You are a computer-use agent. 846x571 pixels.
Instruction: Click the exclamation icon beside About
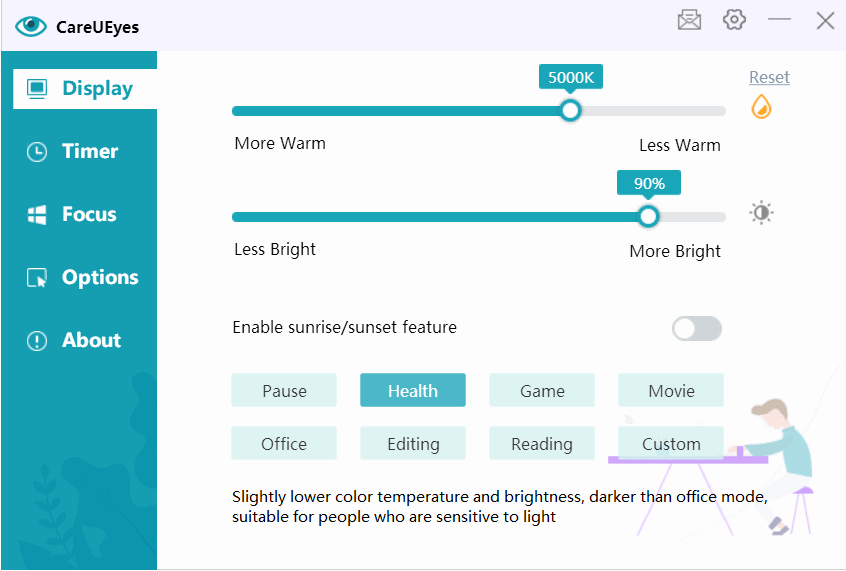(x=37, y=341)
